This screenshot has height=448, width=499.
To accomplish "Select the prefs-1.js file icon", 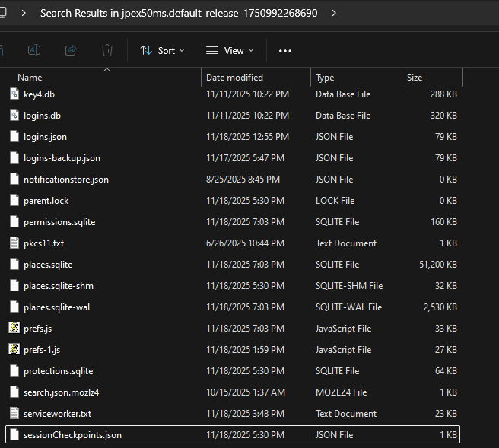I will click(x=14, y=350).
